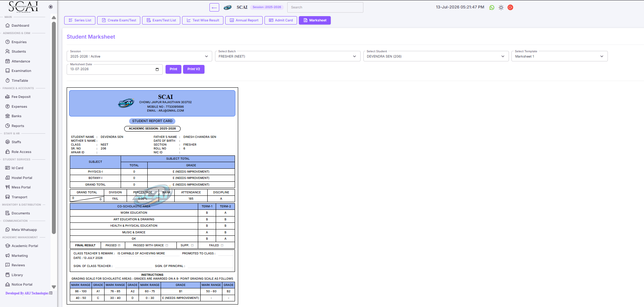The width and height of the screenshot is (644, 307).
Task: Click the WhatsApp icon in the header
Action: (x=492, y=7)
